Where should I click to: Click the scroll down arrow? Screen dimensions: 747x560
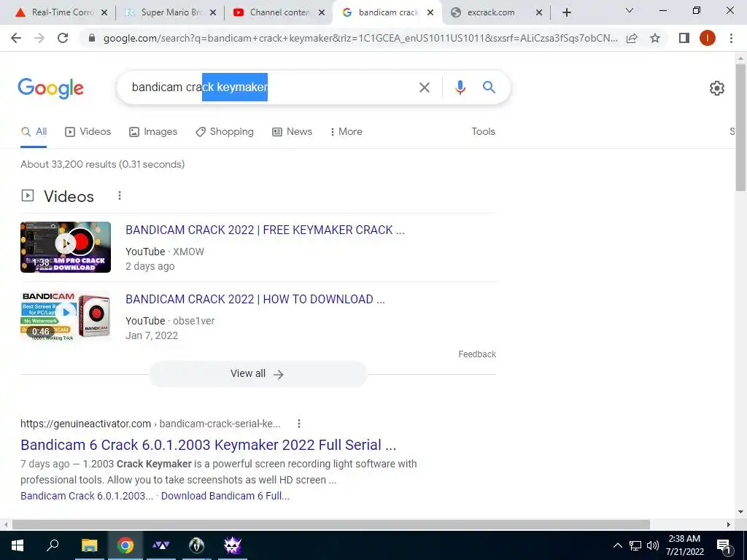click(x=740, y=513)
